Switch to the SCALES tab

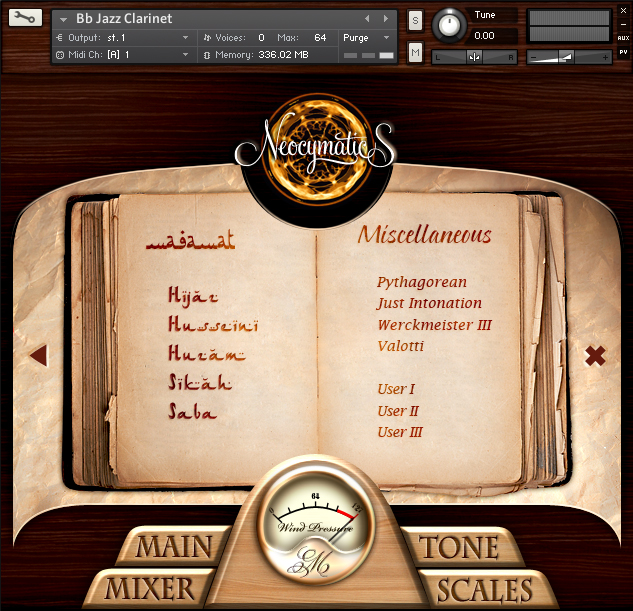(484, 590)
